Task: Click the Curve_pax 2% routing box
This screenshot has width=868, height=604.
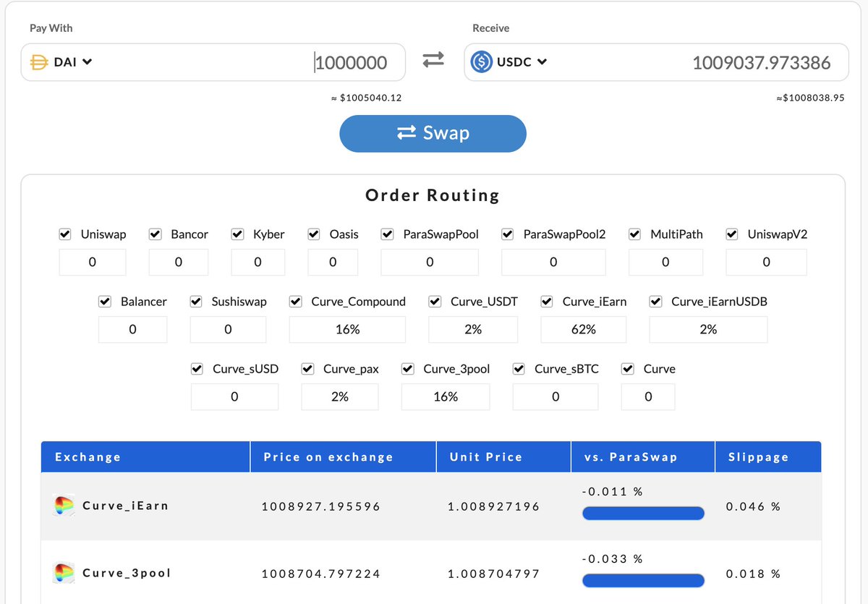Action: 340,396
